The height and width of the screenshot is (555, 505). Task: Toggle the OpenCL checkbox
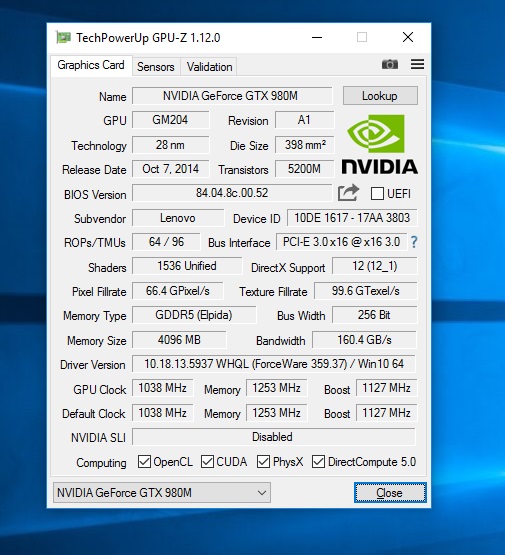coord(144,462)
